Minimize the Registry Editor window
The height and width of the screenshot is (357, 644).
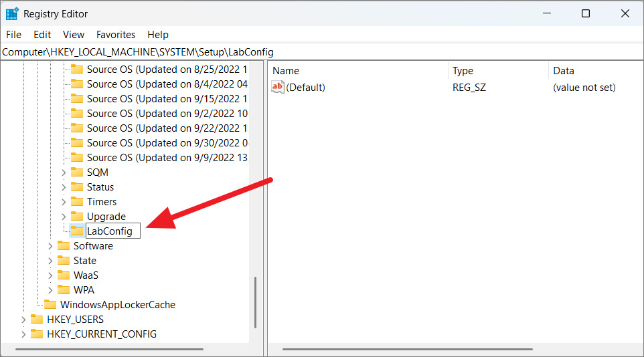(547, 13)
